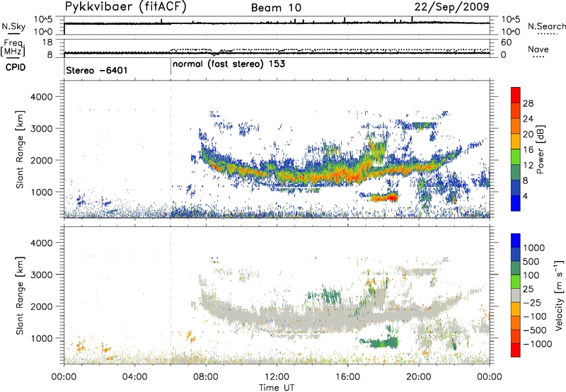Select the Freq. [MHz] axis label
Screen dimensions: 566x392
click(x=13, y=48)
